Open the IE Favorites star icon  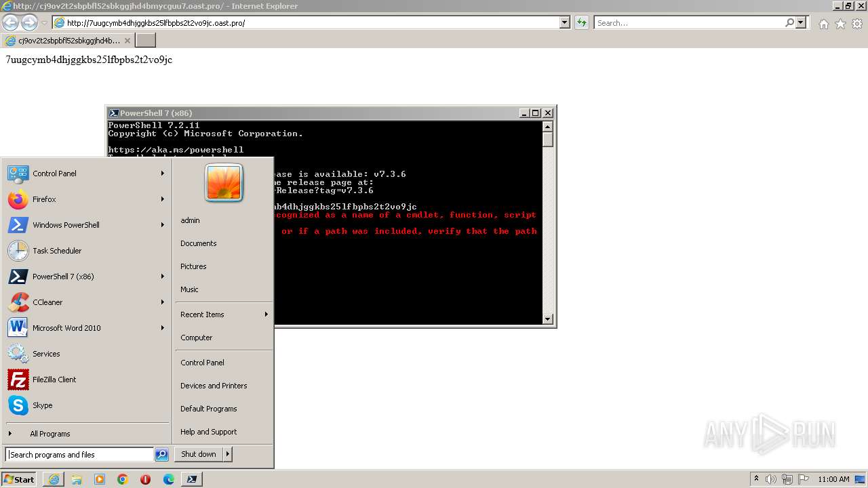coord(840,24)
